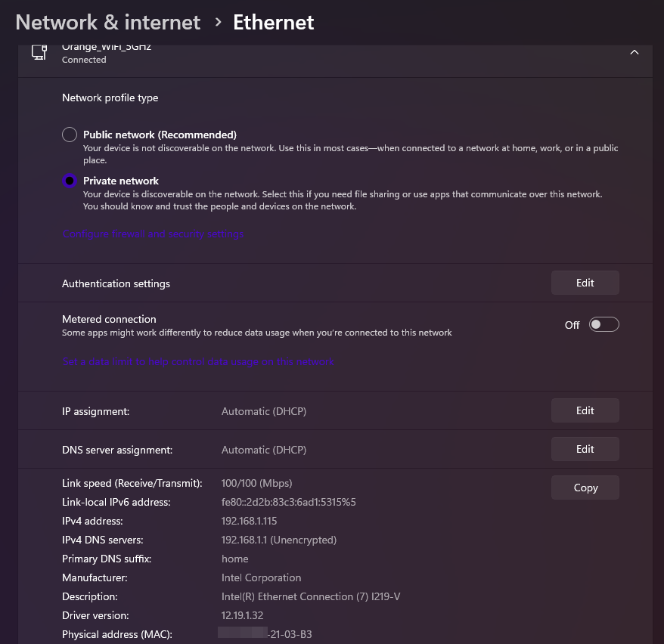Toggle the Metered connection switch

[603, 324]
